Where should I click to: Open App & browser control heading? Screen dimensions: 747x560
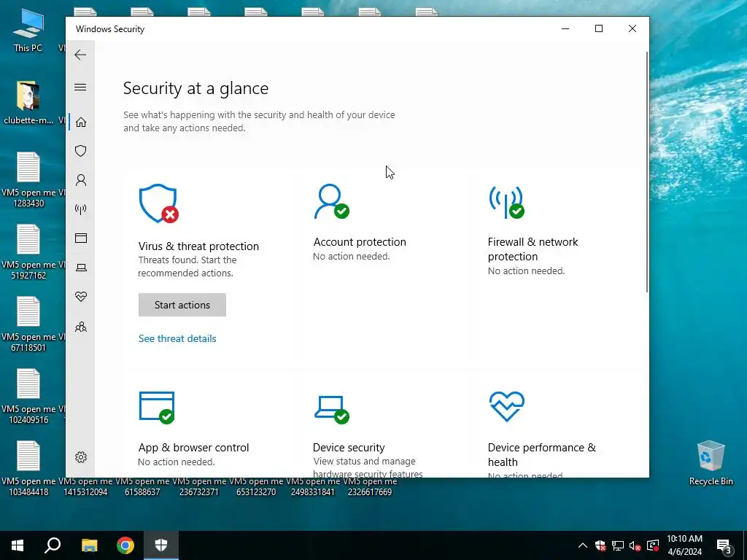point(193,448)
